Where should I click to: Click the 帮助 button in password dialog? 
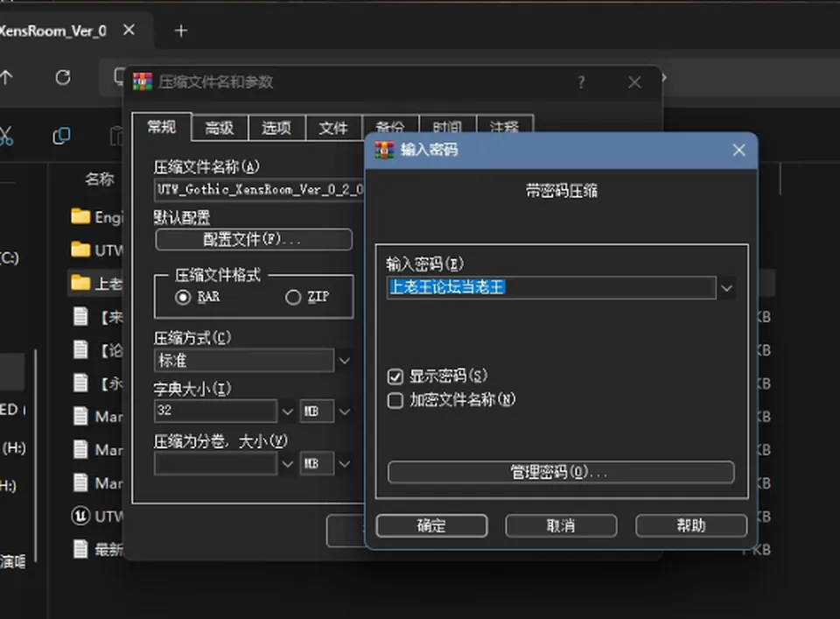pos(691,525)
